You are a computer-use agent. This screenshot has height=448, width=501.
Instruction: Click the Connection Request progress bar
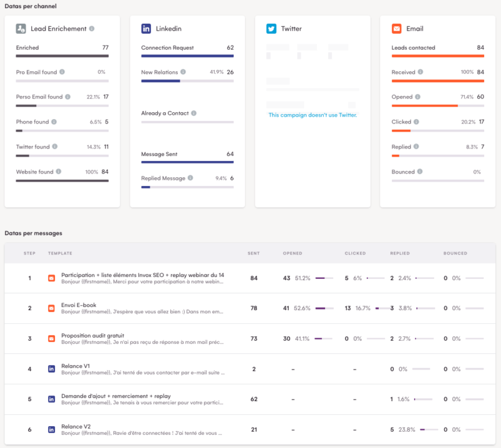(187, 56)
